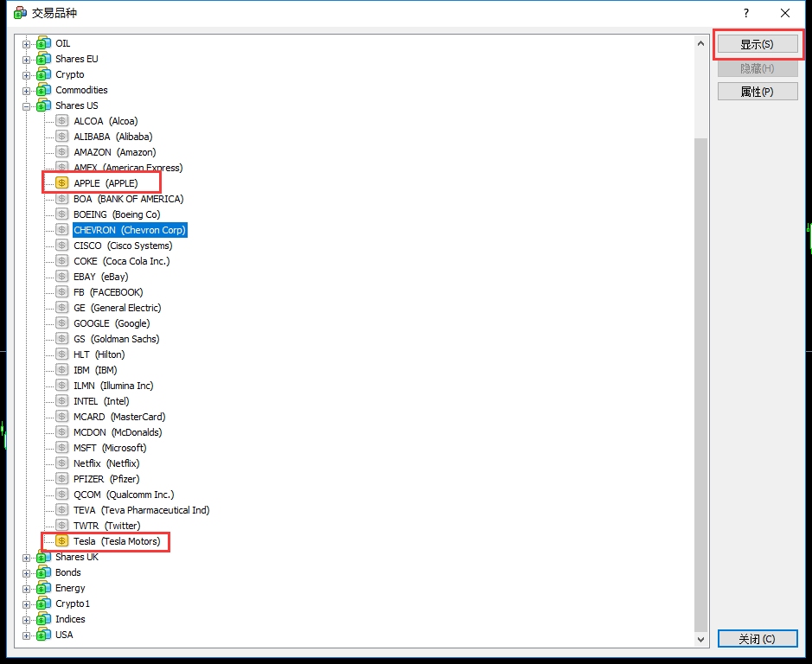This screenshot has width=812, height=664.
Task: Select the AMEX (American Express) symbol
Action: click(128, 168)
